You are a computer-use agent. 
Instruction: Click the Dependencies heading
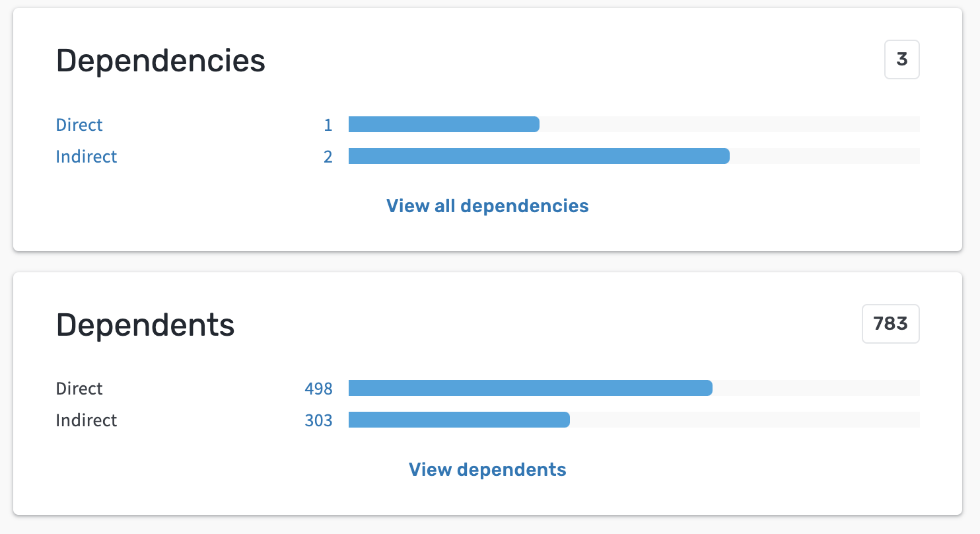160,61
